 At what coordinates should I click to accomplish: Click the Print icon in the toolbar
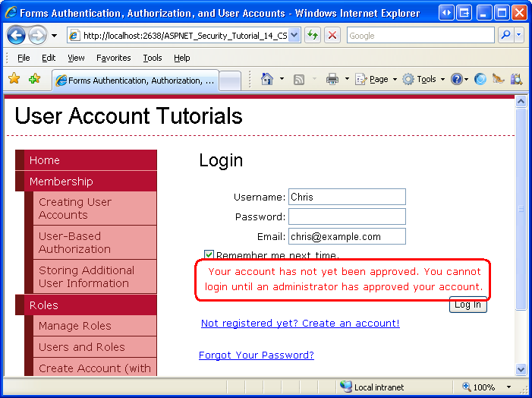click(x=332, y=80)
